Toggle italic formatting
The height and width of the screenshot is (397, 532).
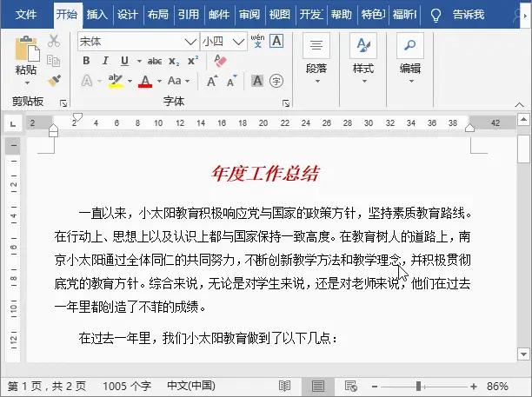[x=105, y=61]
